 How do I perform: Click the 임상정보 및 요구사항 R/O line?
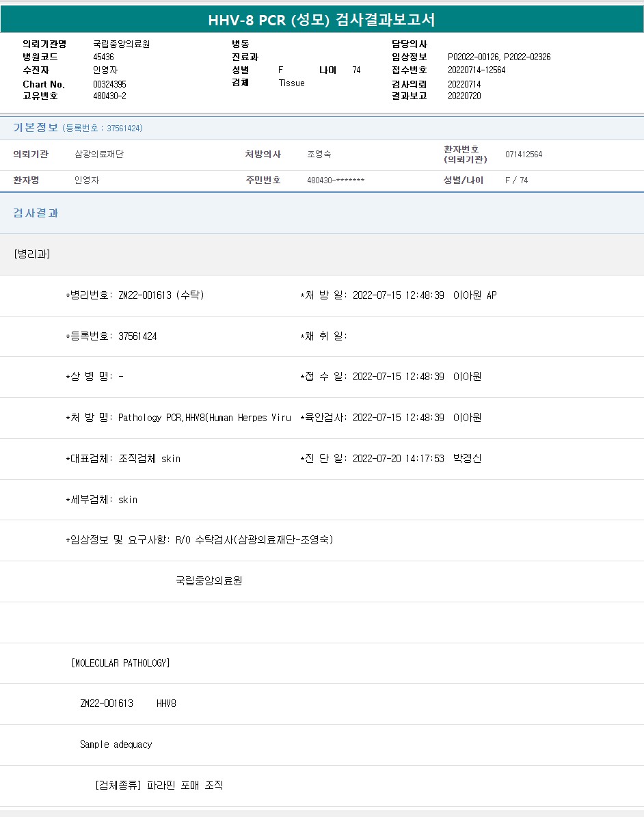tap(200, 540)
